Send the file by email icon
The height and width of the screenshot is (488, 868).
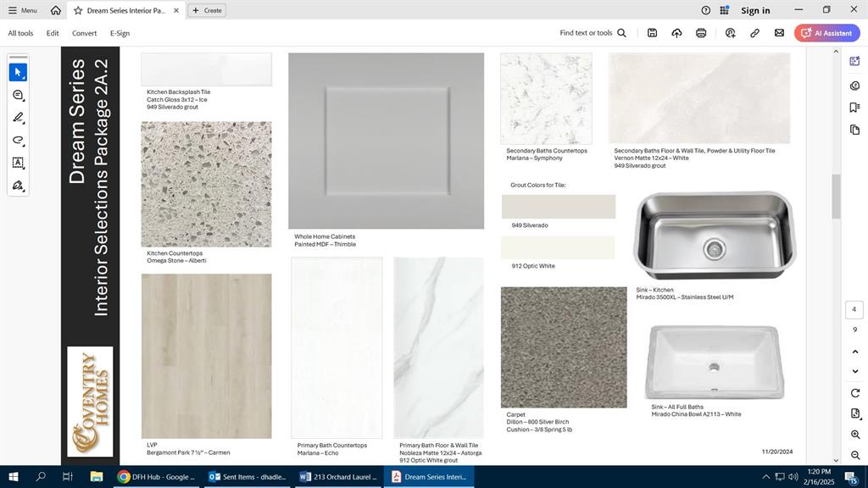[x=779, y=33]
